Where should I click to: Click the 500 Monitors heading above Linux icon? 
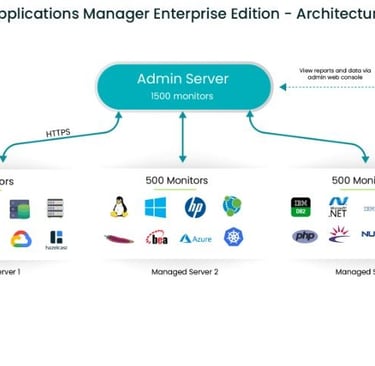[177, 180]
